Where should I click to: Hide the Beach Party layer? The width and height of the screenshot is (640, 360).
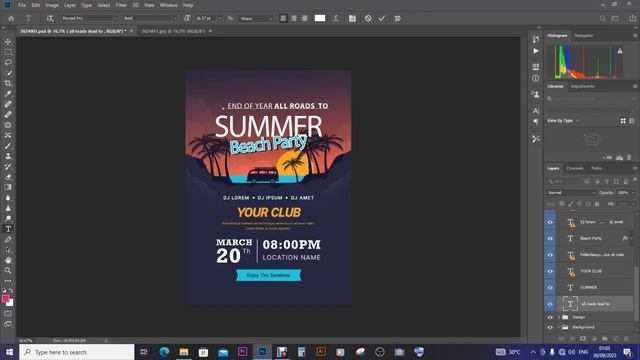[550, 238]
